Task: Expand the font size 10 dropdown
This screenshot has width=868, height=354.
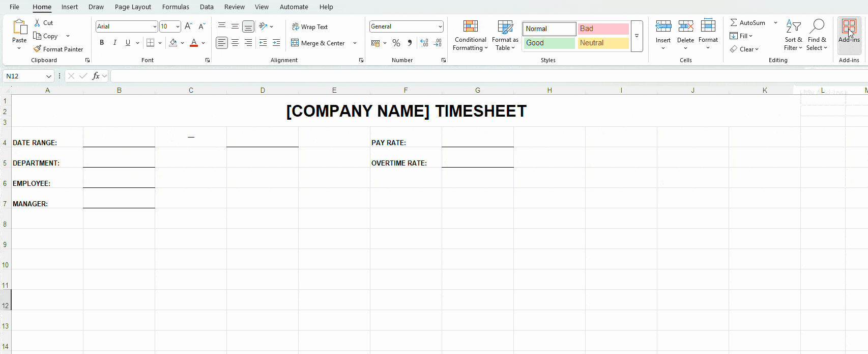Action: tap(178, 26)
